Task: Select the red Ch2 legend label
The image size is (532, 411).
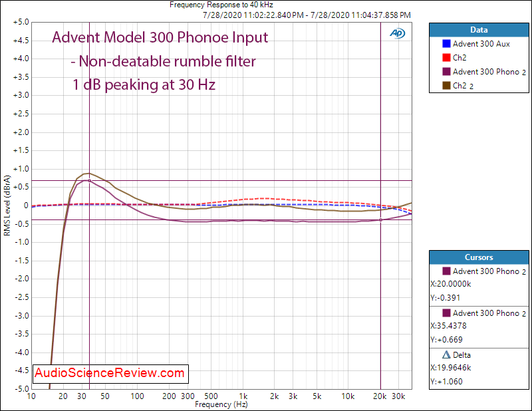Action: [460, 58]
